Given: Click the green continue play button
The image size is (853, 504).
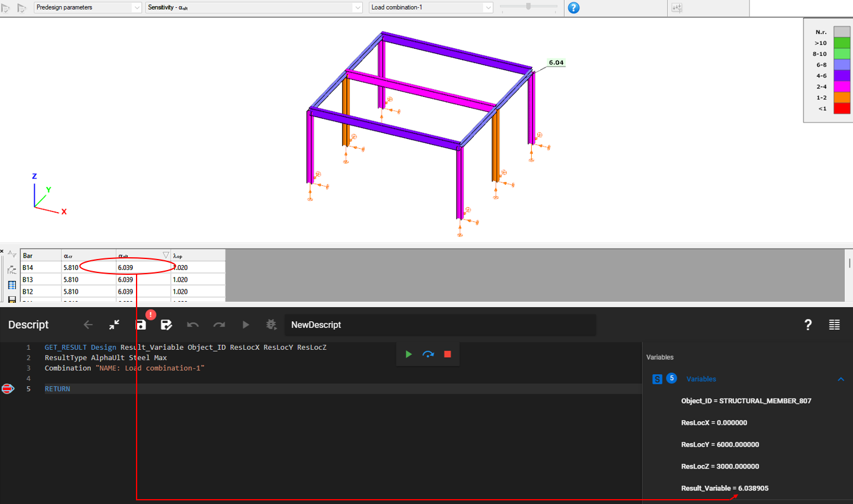Looking at the screenshot, I should click(409, 354).
